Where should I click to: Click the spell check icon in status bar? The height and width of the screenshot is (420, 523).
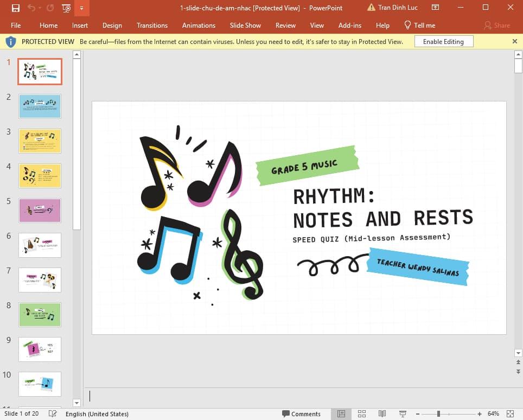tap(53, 414)
